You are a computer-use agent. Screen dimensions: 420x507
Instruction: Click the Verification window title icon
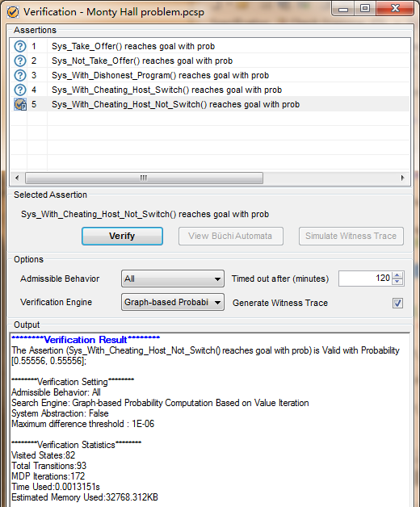13,12
